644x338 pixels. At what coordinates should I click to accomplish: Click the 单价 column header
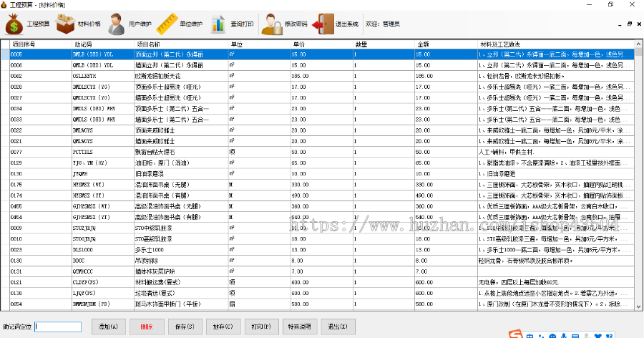pyautogui.click(x=322, y=44)
